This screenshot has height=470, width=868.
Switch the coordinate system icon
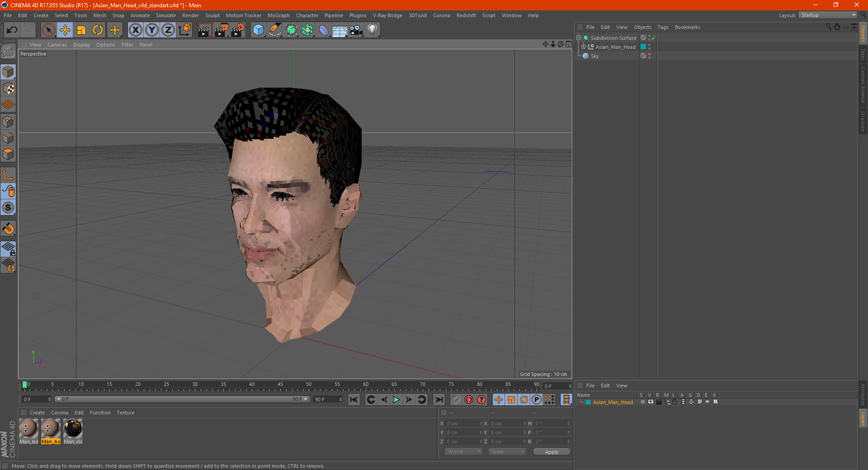[x=184, y=30]
